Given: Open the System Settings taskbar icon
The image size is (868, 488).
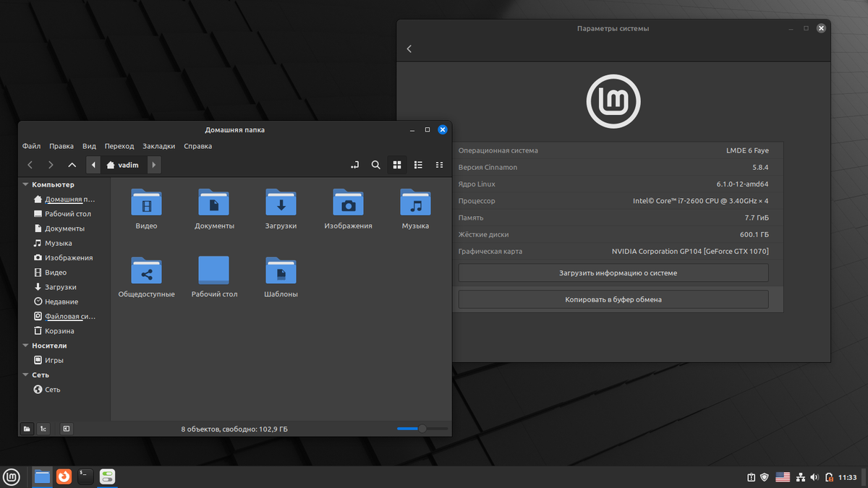Looking at the screenshot, I should click(108, 476).
